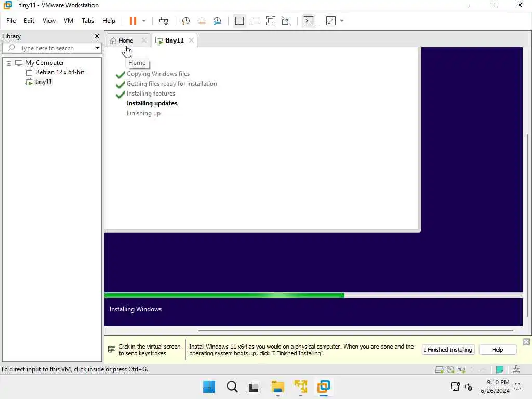Click the Windows install progress bar
Image resolution: width=532 pixels, height=399 pixels.
click(313, 295)
